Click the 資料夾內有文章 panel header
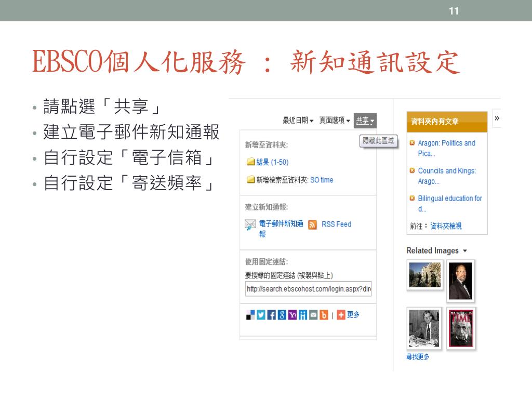532x399 pixels. click(x=447, y=122)
